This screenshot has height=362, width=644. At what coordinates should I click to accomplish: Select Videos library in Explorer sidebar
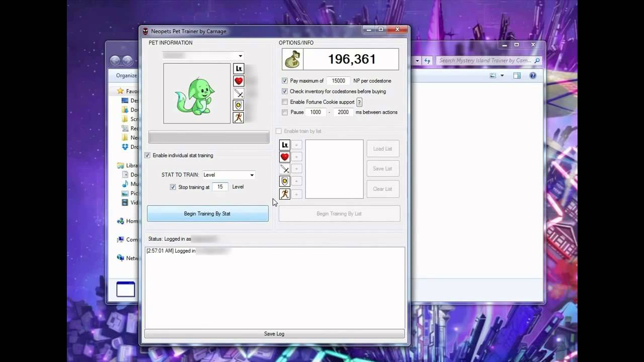[x=130, y=203]
